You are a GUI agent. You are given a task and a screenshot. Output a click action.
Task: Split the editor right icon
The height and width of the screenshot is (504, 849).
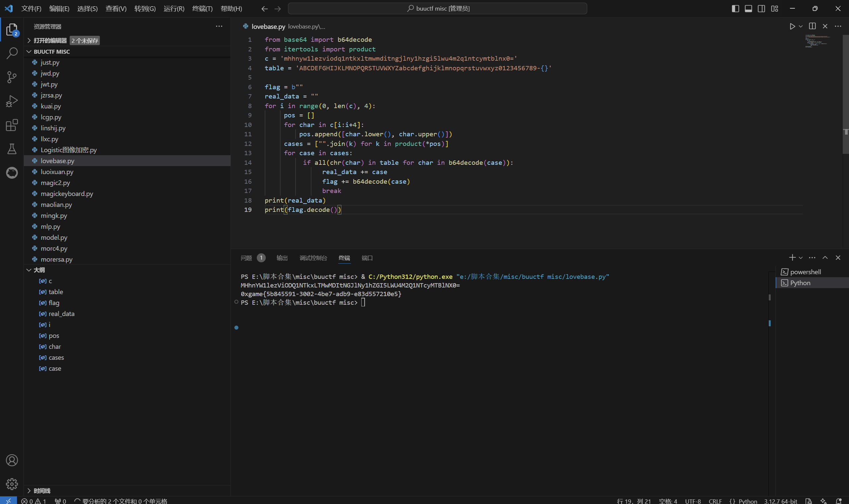(x=812, y=26)
